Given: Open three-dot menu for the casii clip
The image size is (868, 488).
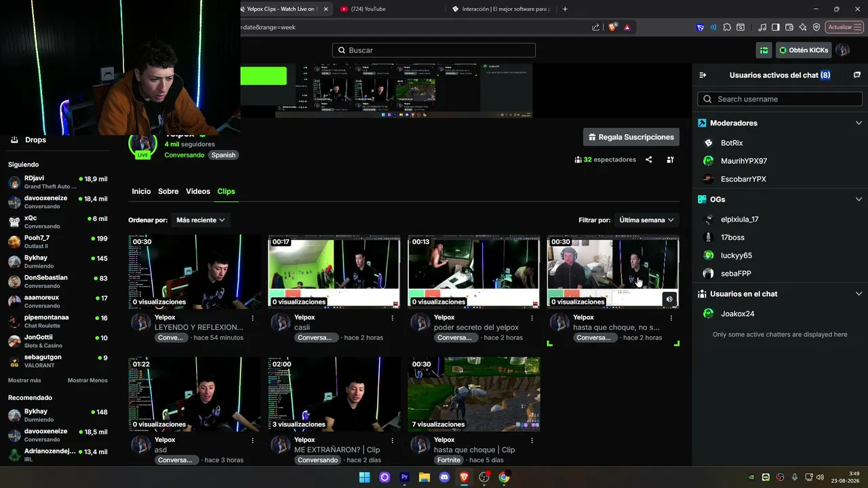Looking at the screenshot, I should pyautogui.click(x=392, y=318).
